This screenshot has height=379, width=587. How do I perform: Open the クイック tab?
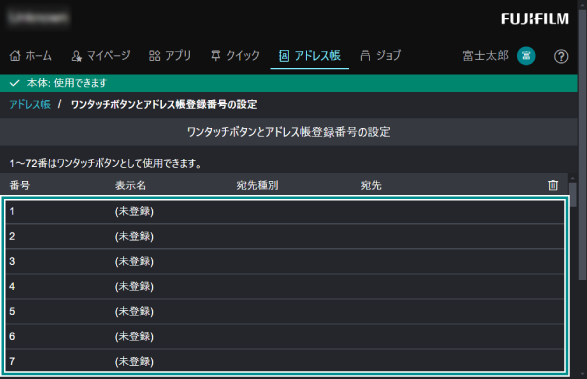235,56
